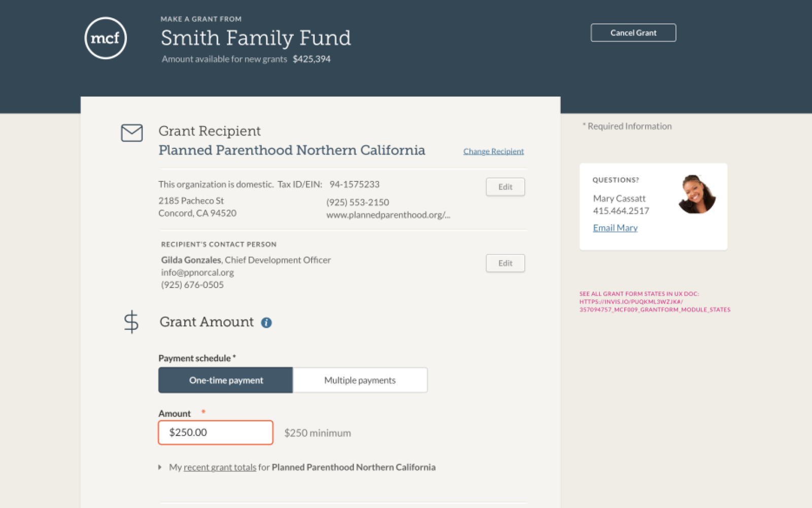
Task: Click Mary Cassatt's profile photo
Action: (x=696, y=195)
